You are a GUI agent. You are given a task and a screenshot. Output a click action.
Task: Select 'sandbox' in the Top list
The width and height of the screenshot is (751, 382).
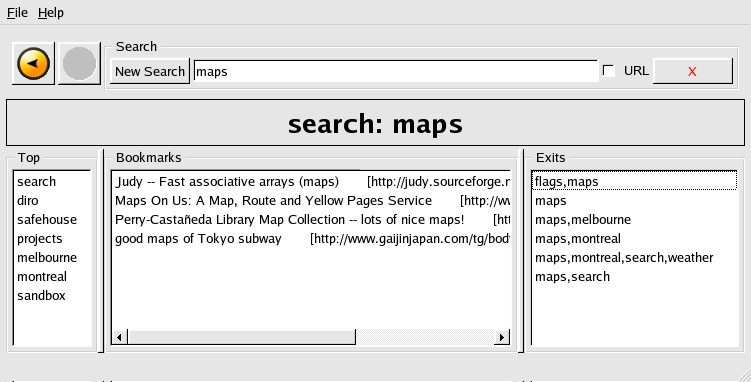52,296
